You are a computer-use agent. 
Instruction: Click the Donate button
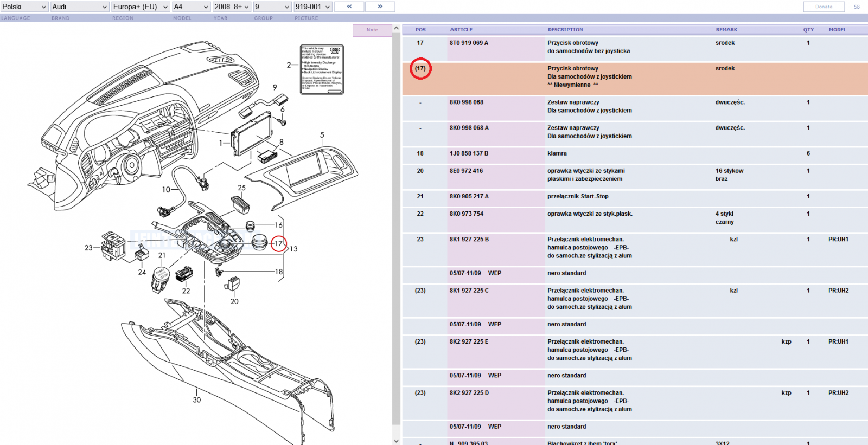824,7
